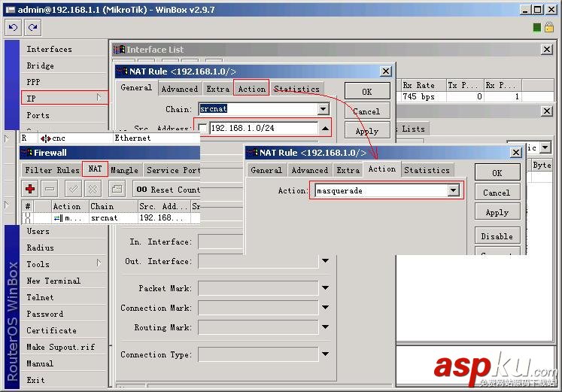
Task: Expand the Packet Mark field arrow
Action: [x=325, y=287]
